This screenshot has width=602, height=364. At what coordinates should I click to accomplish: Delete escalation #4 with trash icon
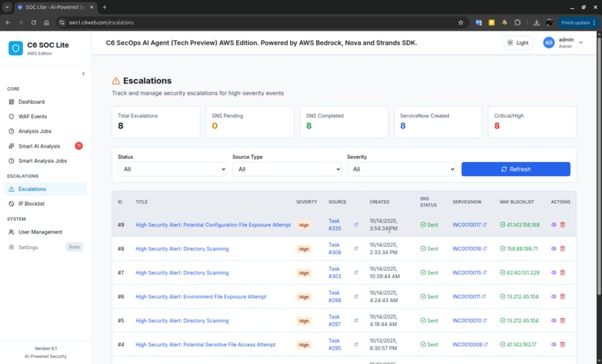pyautogui.click(x=562, y=345)
